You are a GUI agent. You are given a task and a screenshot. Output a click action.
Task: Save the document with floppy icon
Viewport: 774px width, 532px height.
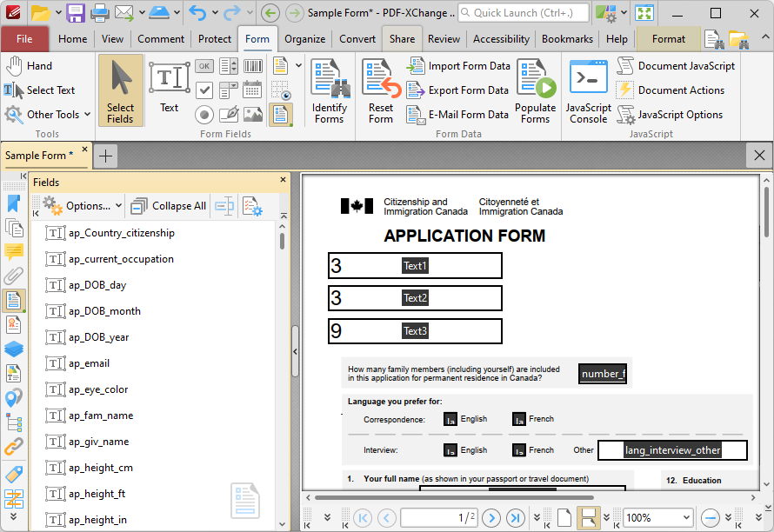[x=76, y=13]
